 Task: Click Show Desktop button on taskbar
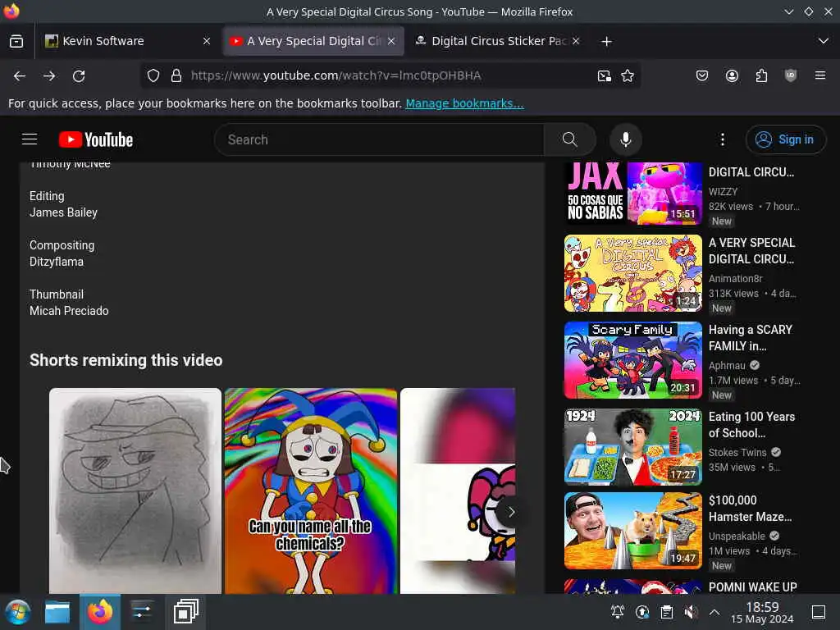tap(819, 611)
